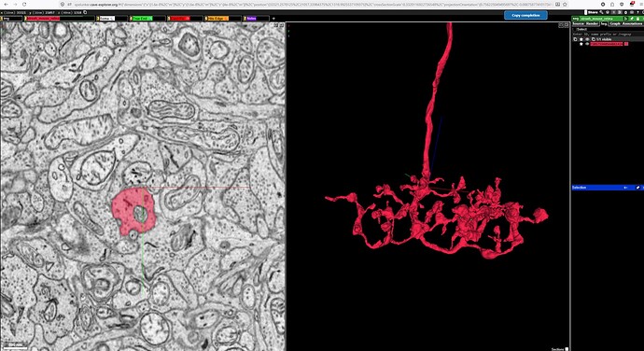Click the blue 'Copy completion' button
This screenshot has height=351, width=644.
pos(525,15)
